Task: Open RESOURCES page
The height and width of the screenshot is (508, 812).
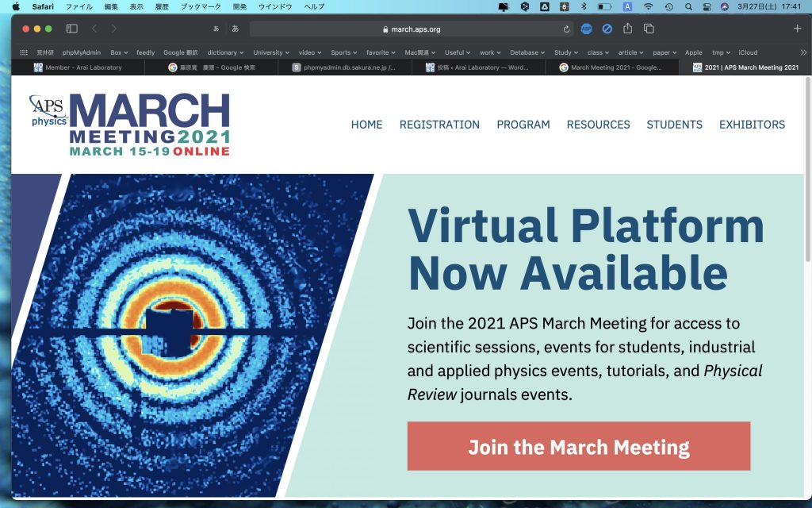Action: pos(598,125)
